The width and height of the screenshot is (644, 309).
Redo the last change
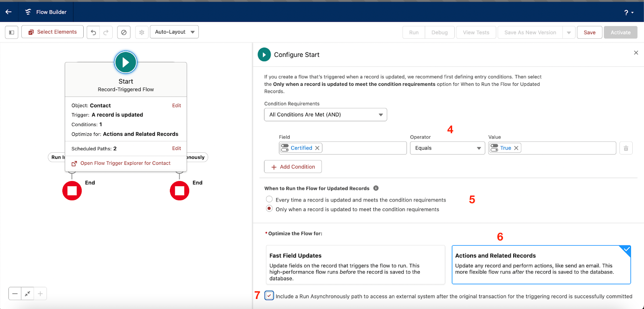point(106,32)
